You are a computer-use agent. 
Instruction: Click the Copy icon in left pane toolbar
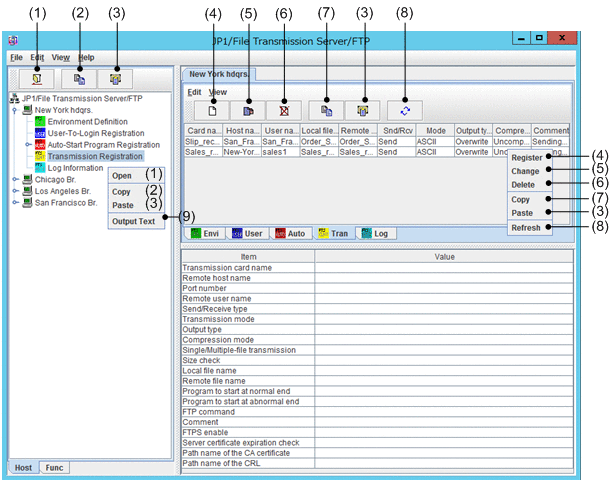coord(79,77)
